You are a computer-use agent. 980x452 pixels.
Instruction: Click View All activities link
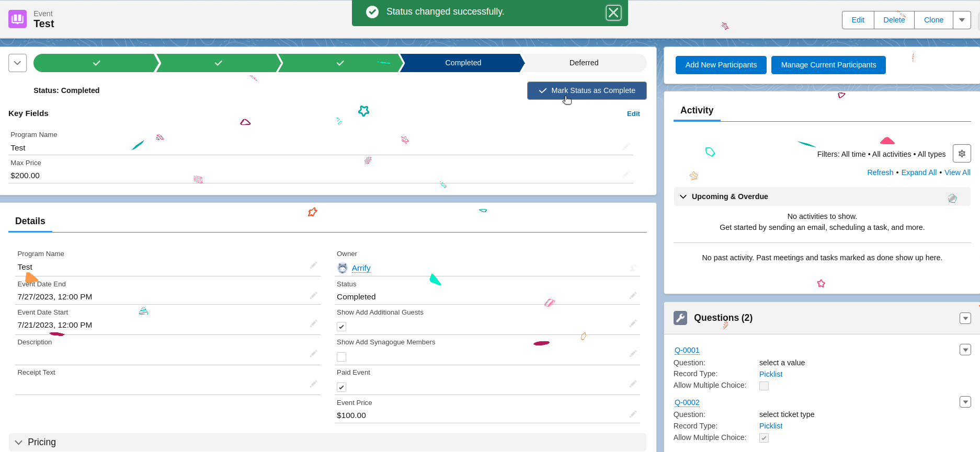click(957, 172)
